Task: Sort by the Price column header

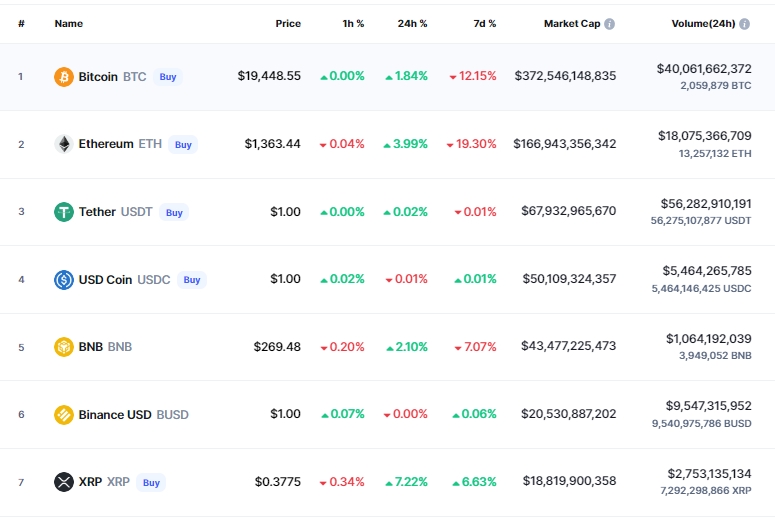Action: coord(288,24)
